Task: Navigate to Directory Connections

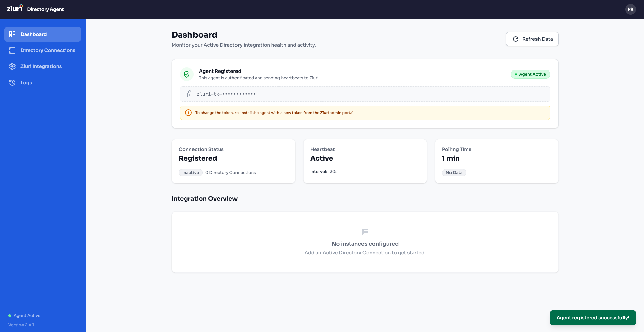Action: click(x=47, y=50)
